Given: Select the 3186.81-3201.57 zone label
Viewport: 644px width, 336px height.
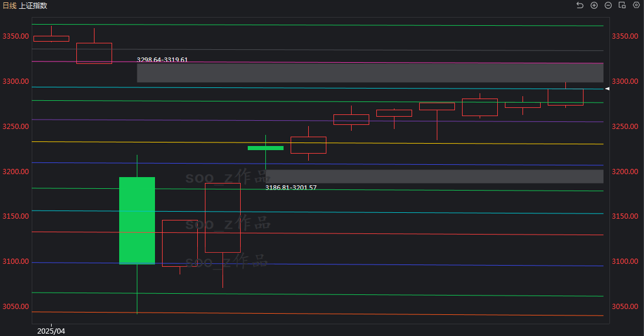Looking at the screenshot, I should pos(291,188).
